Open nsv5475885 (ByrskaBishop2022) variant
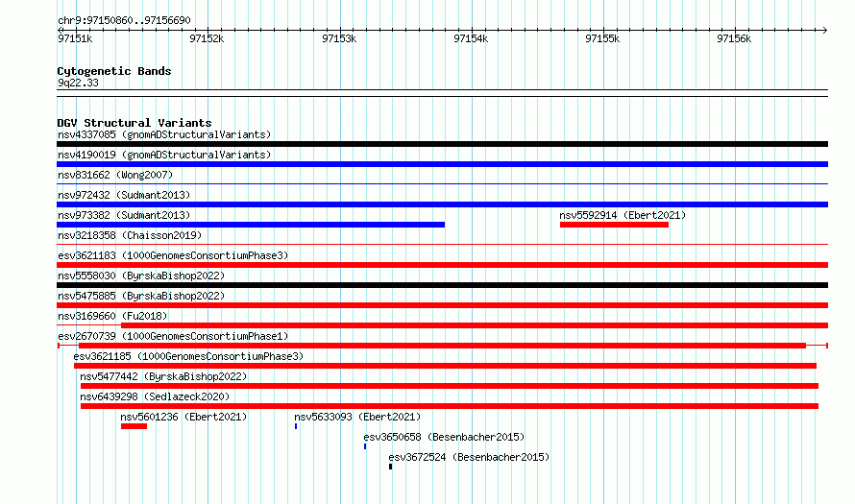 141,296
